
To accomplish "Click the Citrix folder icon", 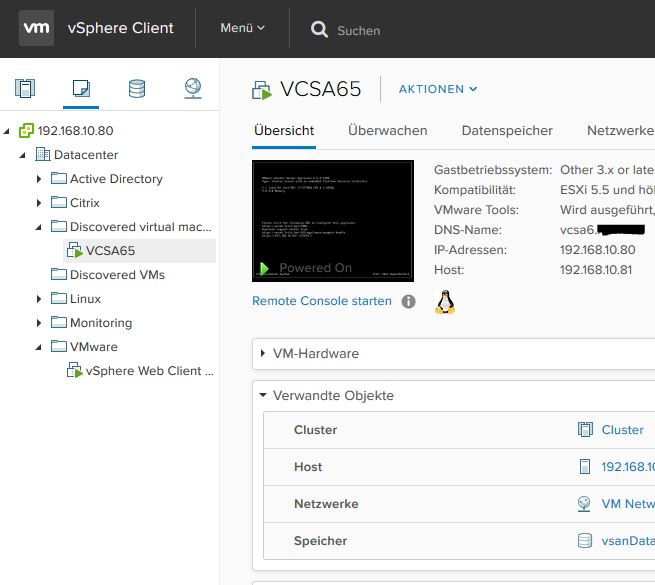I will (58, 202).
